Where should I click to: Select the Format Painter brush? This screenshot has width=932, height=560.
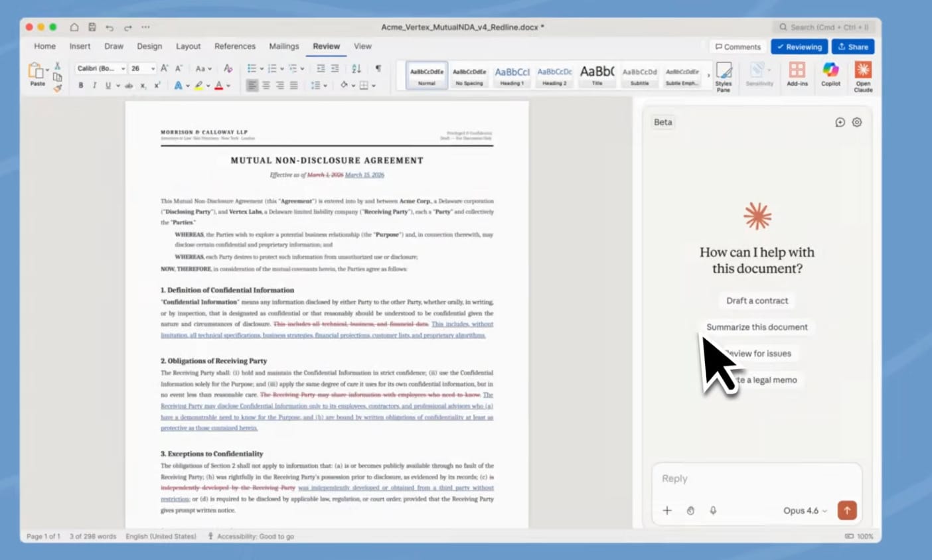(57, 88)
